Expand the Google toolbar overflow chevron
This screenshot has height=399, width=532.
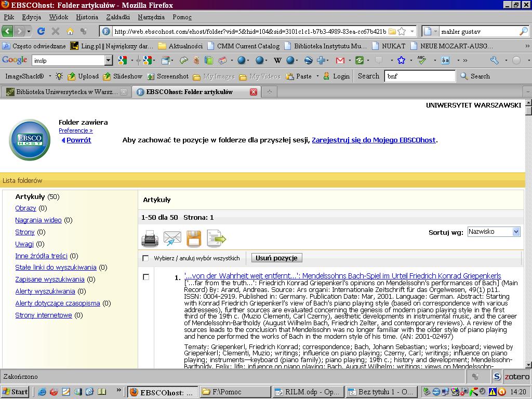[465, 60]
